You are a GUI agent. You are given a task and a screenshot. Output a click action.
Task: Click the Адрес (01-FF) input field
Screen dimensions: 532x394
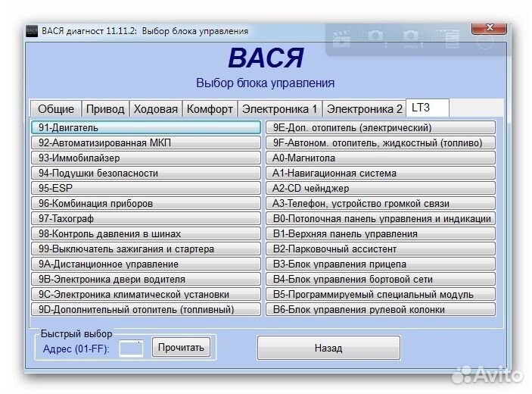(x=131, y=348)
